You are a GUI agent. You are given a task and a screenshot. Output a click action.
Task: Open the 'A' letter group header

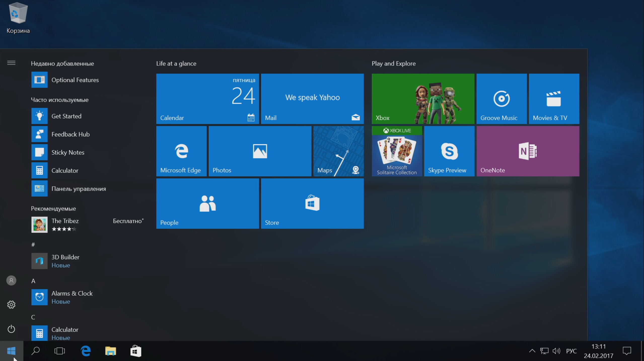(x=33, y=281)
